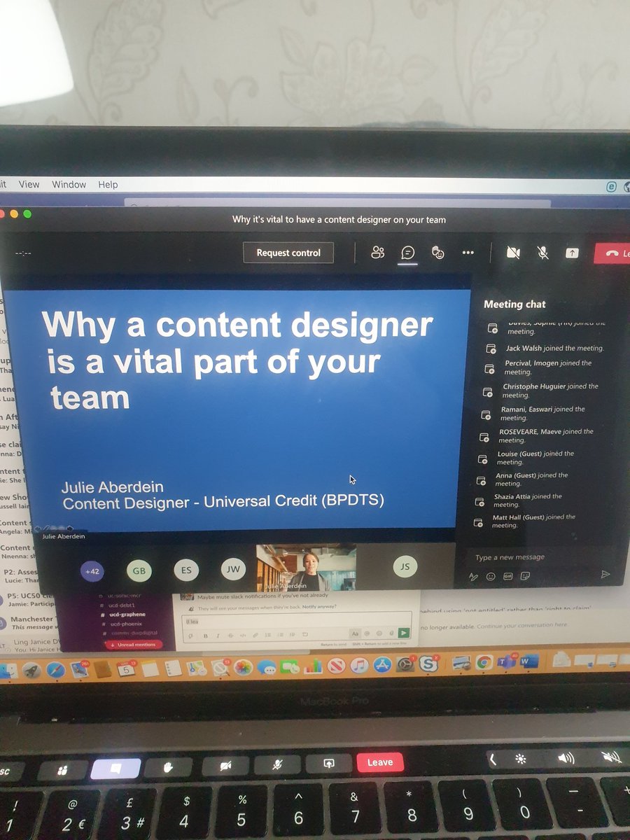630x840 pixels.
Task: Show the +42 additional participants
Action: tap(92, 571)
